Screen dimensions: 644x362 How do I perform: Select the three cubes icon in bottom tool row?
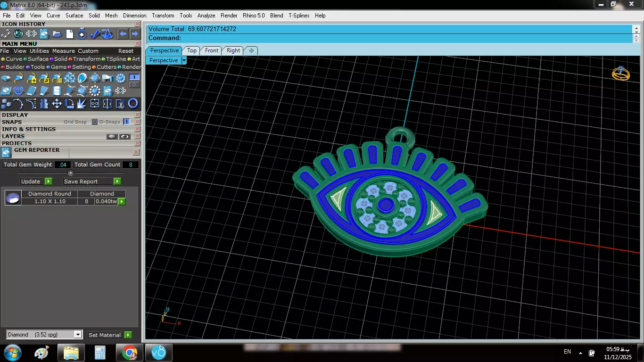click(6, 104)
